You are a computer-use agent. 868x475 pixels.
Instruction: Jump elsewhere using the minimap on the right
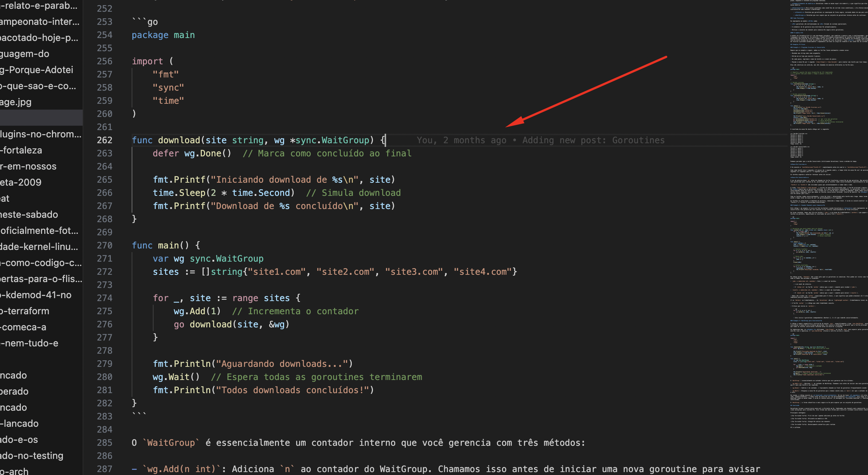click(x=828, y=237)
